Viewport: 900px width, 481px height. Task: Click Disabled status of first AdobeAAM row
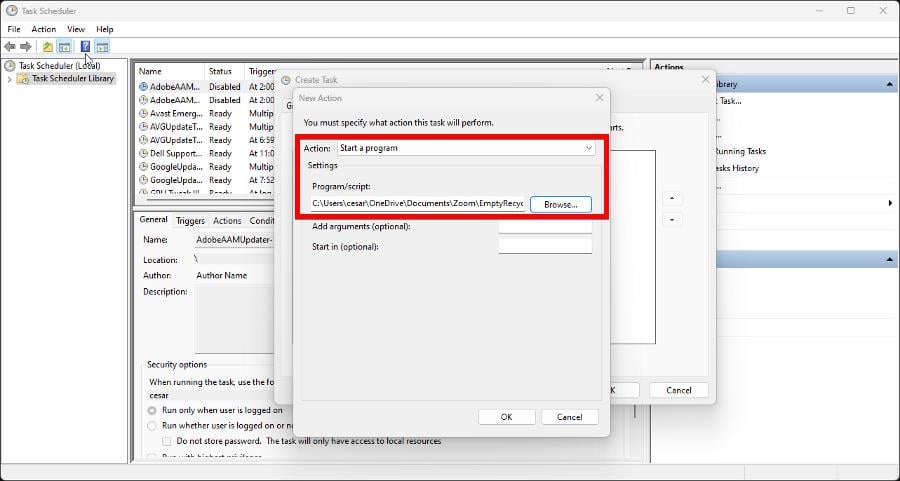pos(224,87)
